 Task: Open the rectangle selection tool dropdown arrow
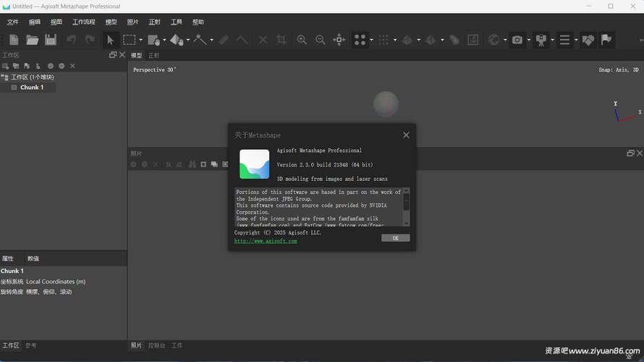140,40
